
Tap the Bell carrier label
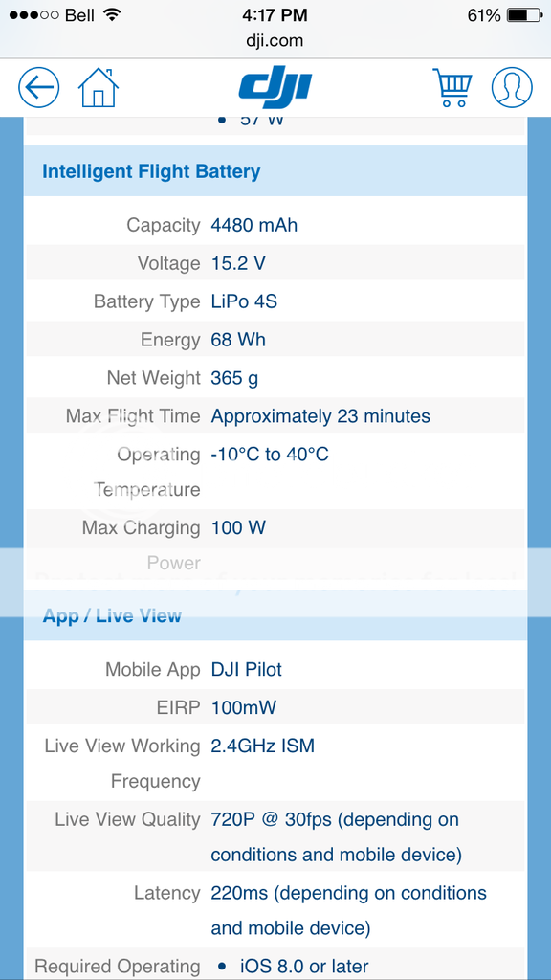click(x=80, y=15)
